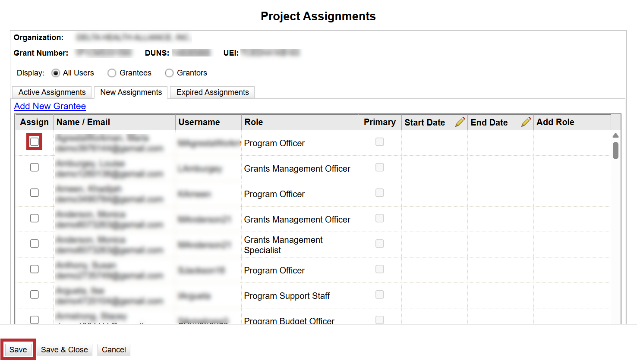Image resolution: width=637 pixels, height=364 pixels.
Task: Open the New Assignments tab
Action: (x=131, y=92)
